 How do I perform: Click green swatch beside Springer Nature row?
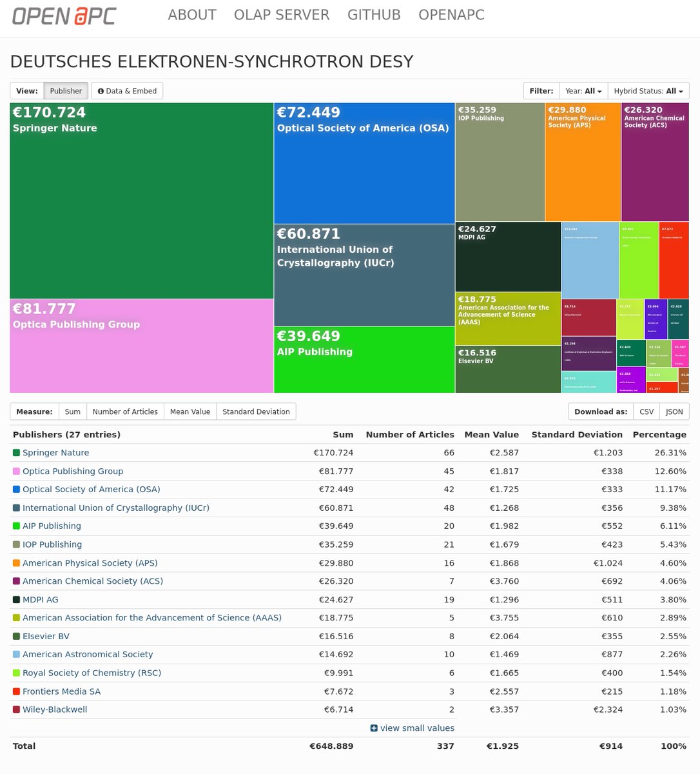click(x=16, y=453)
